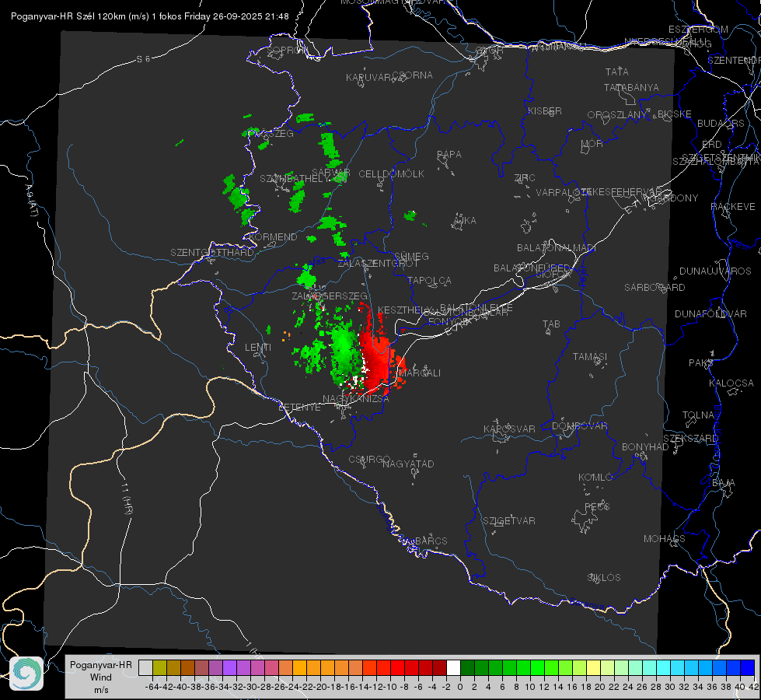This screenshot has height=700, width=761.
Task: Pick the dark green swatch between 0 and 2
Action: [x=467, y=667]
